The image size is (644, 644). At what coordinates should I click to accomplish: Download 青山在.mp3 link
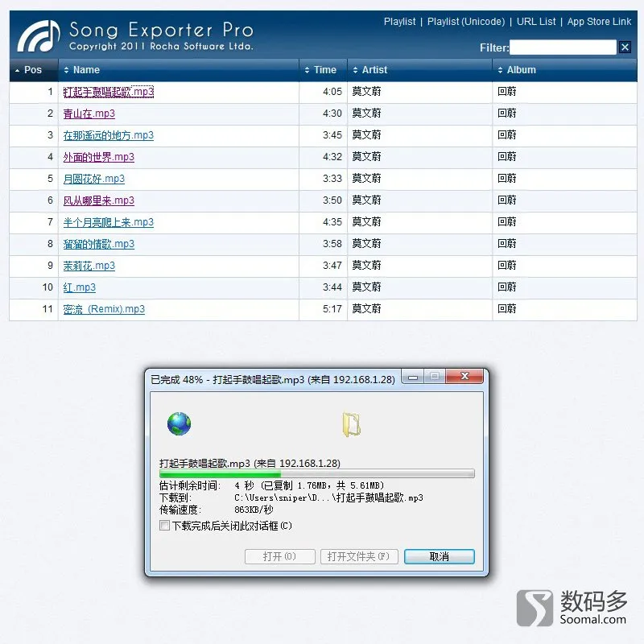coord(89,114)
